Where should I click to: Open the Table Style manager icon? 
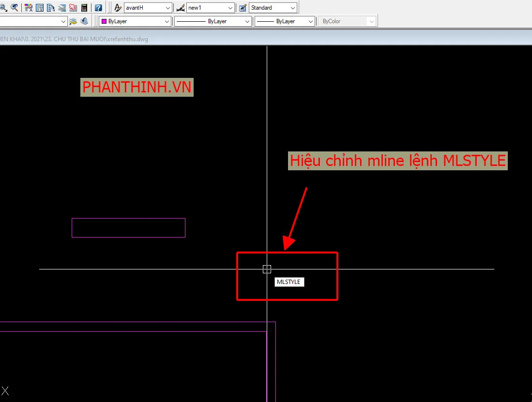(x=243, y=7)
